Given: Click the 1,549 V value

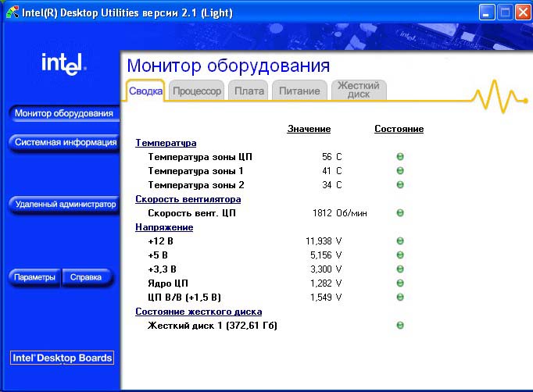Looking at the screenshot, I should tap(326, 298).
